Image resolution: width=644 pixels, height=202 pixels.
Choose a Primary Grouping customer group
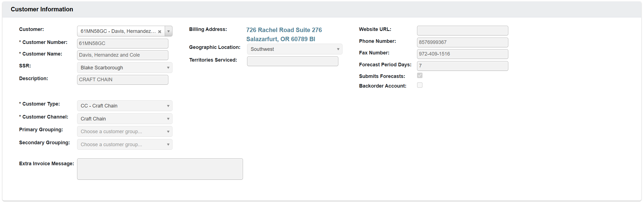click(x=168, y=131)
